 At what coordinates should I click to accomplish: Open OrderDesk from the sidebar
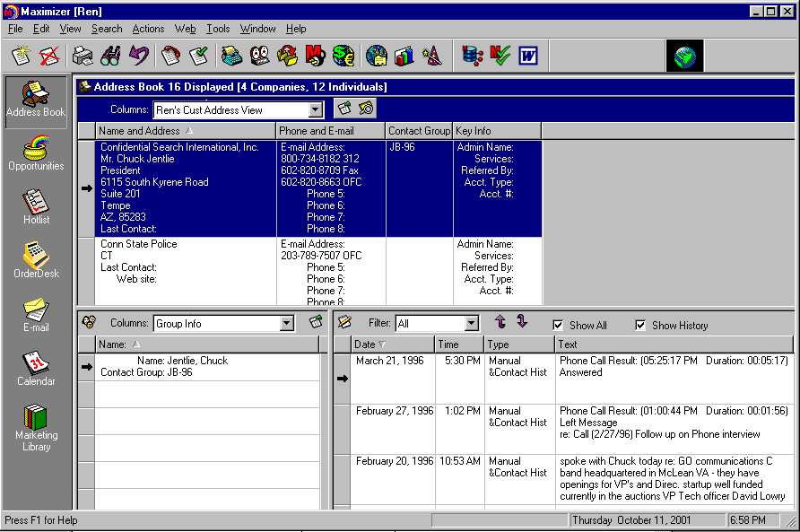pos(36,260)
